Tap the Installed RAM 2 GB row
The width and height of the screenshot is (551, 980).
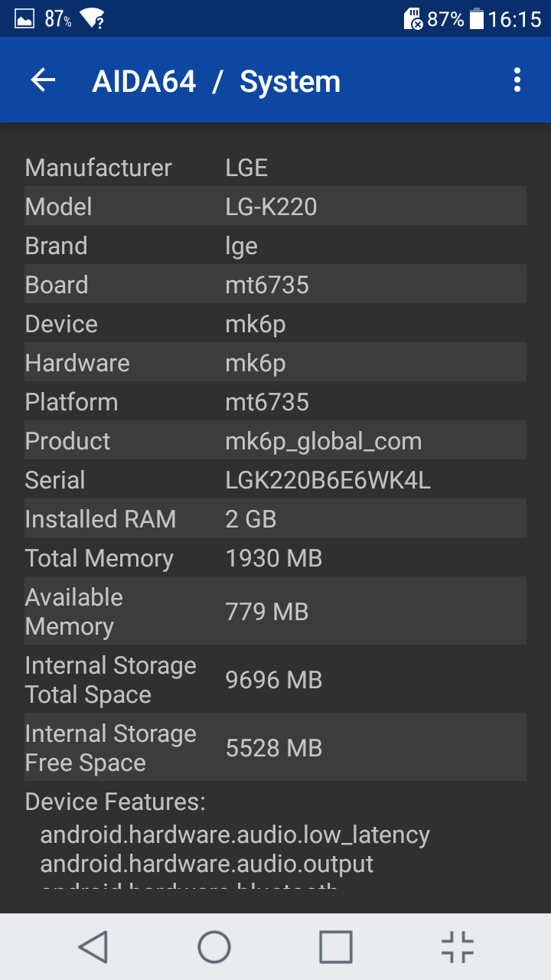(x=275, y=518)
